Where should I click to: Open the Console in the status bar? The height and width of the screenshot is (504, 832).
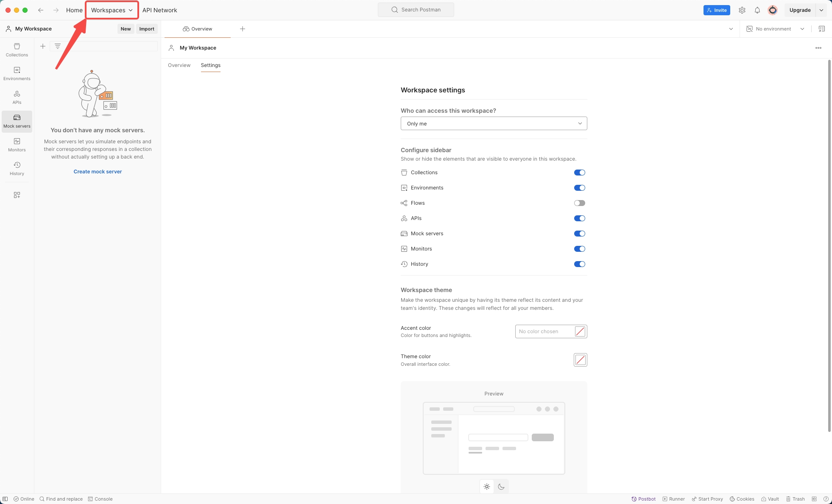pyautogui.click(x=101, y=499)
